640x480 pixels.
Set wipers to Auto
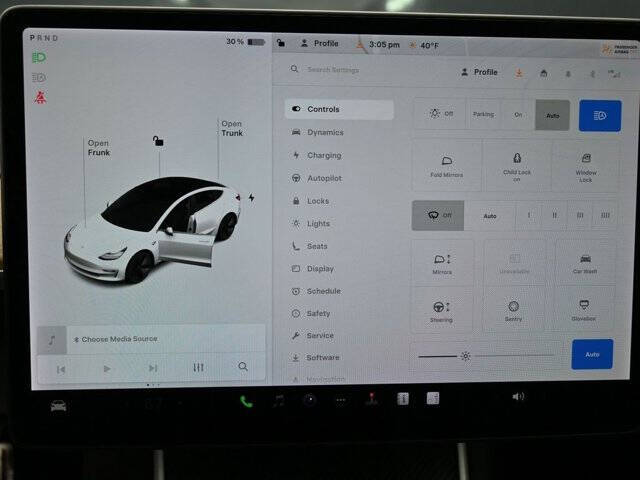point(490,216)
